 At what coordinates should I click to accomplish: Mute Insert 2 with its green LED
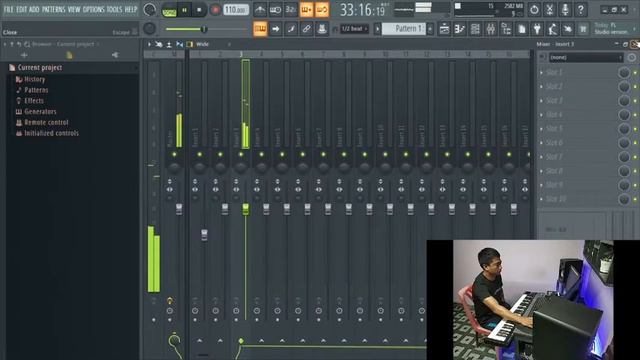point(220,154)
